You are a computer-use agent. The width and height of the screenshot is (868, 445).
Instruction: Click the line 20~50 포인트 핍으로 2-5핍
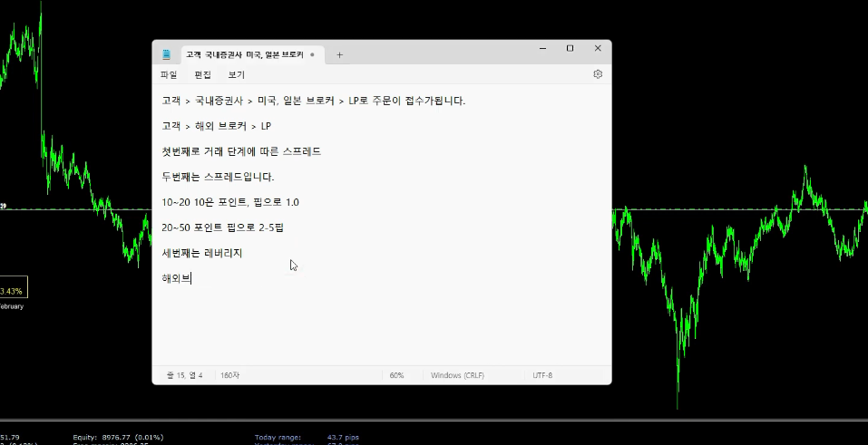pos(222,227)
